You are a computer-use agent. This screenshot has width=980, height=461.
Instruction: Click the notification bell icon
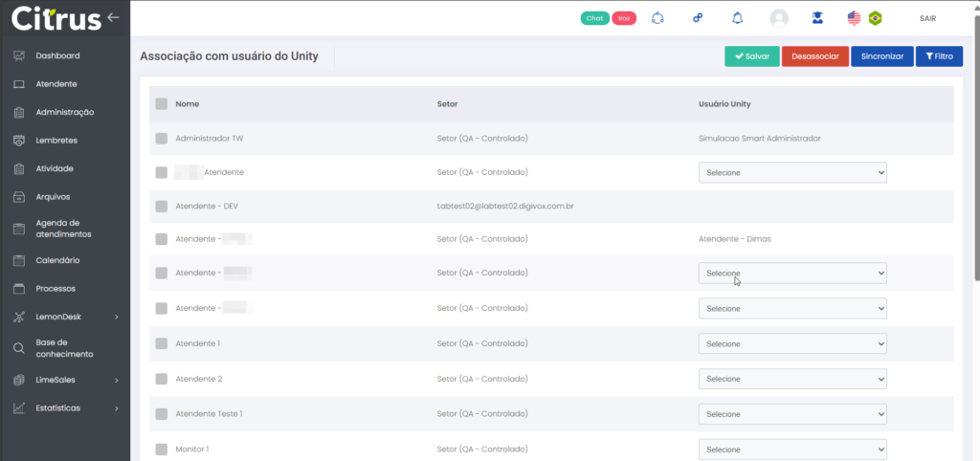tap(737, 18)
